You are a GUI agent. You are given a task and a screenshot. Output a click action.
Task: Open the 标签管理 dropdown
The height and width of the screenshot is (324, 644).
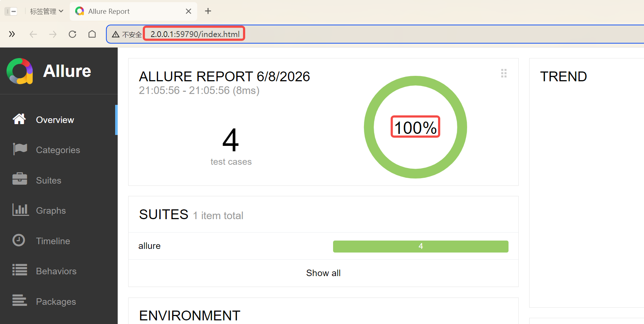point(46,11)
